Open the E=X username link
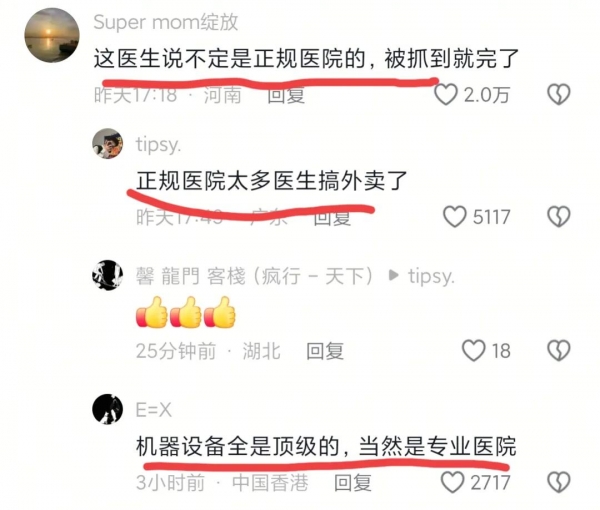600x510 pixels. (153, 410)
